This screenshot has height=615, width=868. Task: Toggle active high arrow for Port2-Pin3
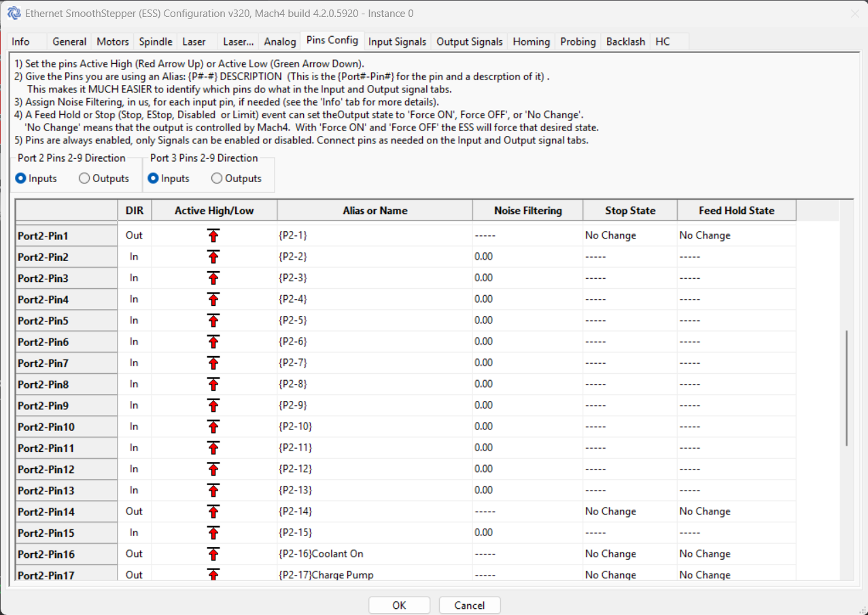213,278
